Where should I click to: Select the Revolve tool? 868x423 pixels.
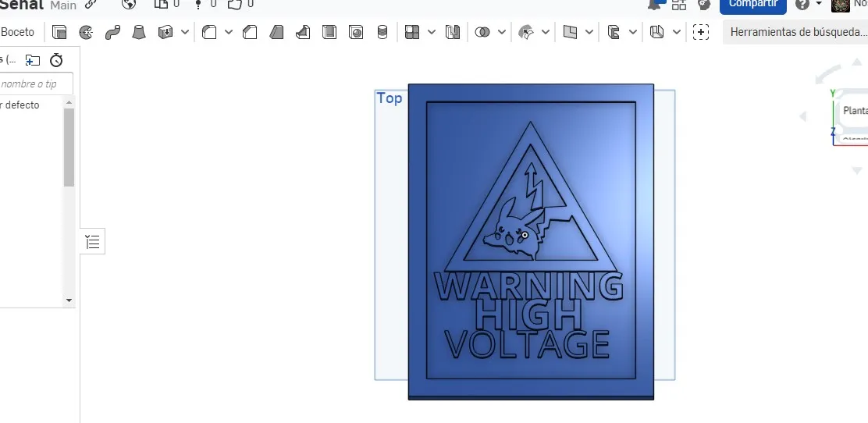click(x=86, y=32)
